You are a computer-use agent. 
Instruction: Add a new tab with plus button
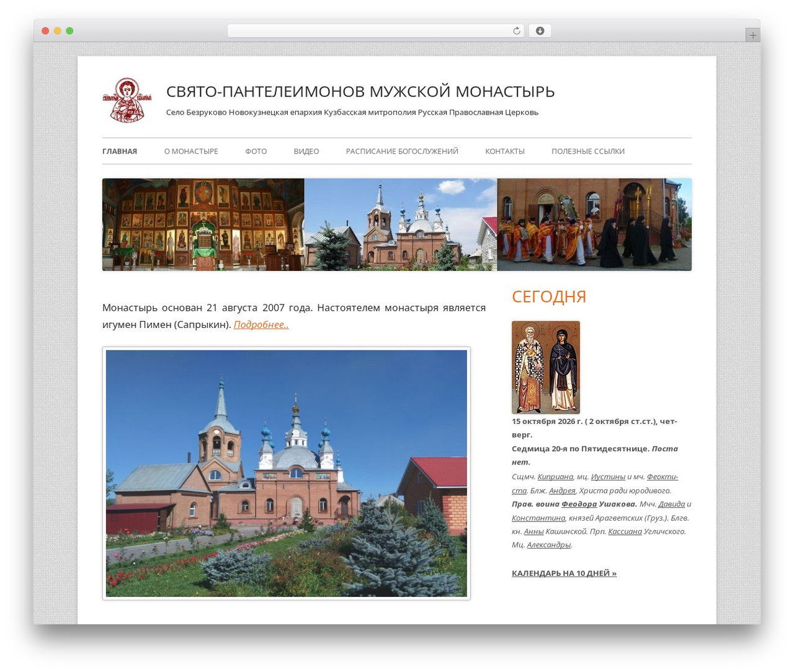tap(752, 35)
